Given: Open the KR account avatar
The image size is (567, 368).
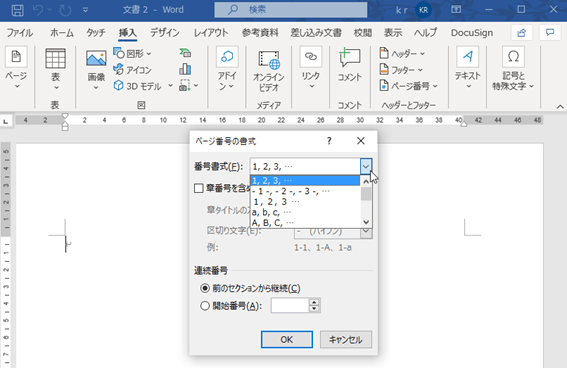Looking at the screenshot, I should [423, 10].
